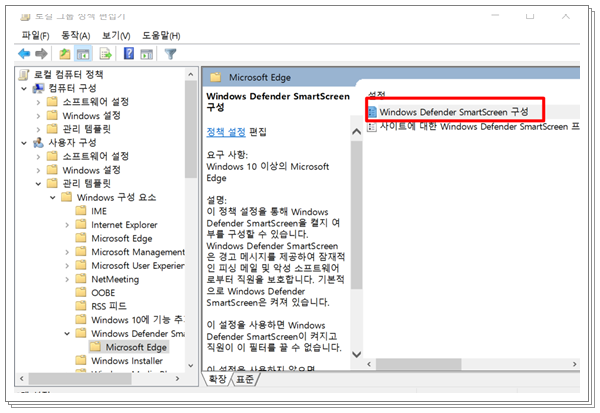Select the Windows Defender SmartScreen 구성 setting
Image resolution: width=600 pixels, height=413 pixels.
pos(454,112)
